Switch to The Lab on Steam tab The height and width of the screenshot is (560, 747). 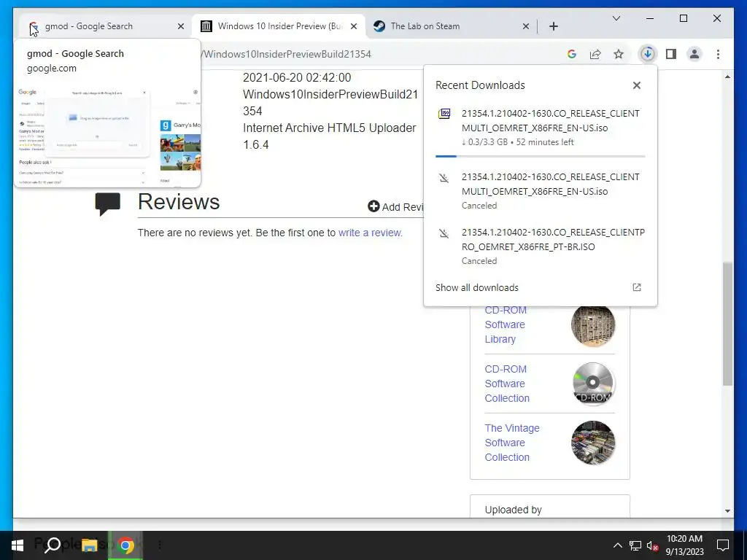451,26
